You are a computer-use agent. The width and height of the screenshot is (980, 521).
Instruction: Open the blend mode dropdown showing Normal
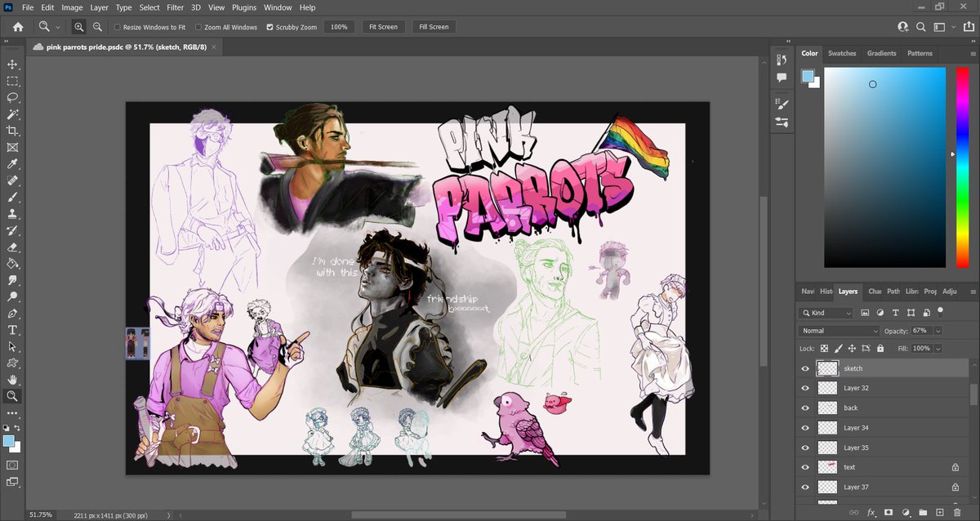[x=838, y=330]
